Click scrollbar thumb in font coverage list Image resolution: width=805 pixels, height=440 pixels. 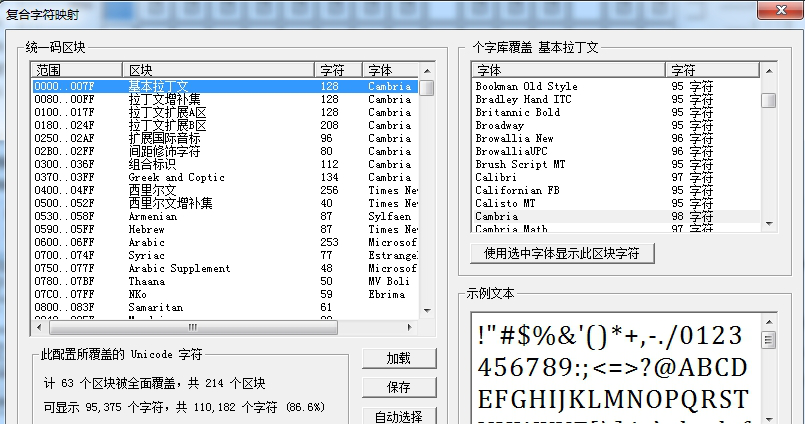769,100
